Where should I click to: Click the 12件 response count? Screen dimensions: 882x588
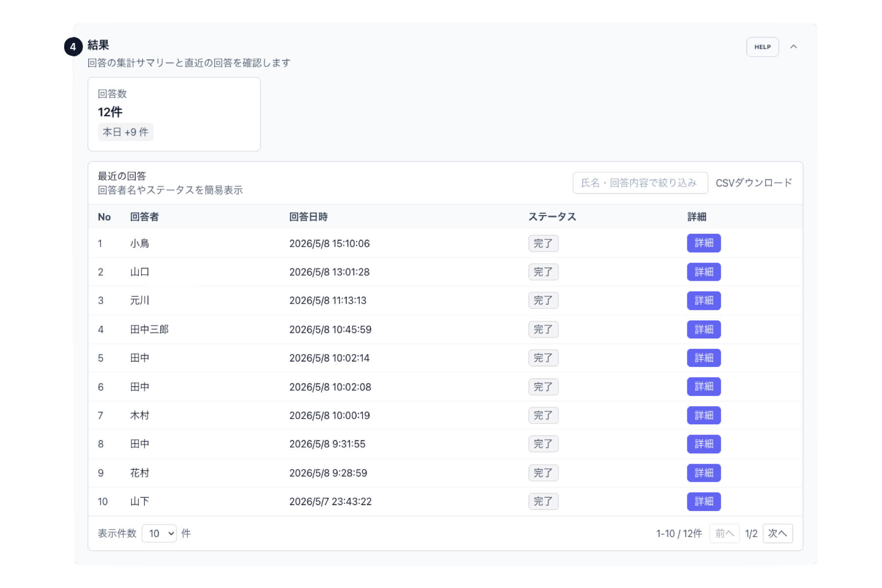(x=110, y=112)
